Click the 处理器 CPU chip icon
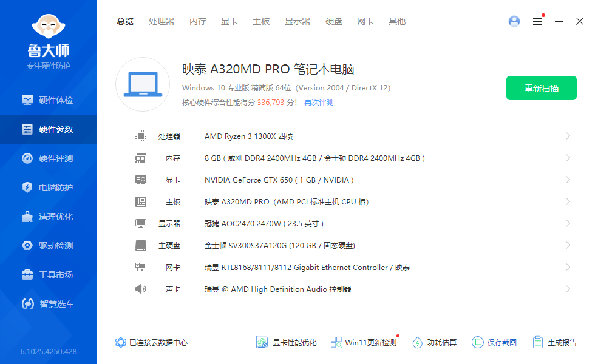This screenshot has width=595, height=364. pyautogui.click(x=141, y=136)
